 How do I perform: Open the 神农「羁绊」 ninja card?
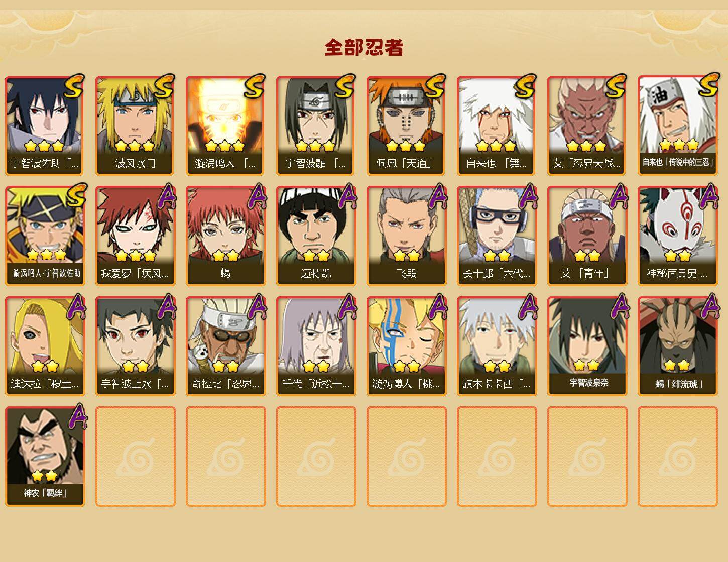click(x=45, y=457)
